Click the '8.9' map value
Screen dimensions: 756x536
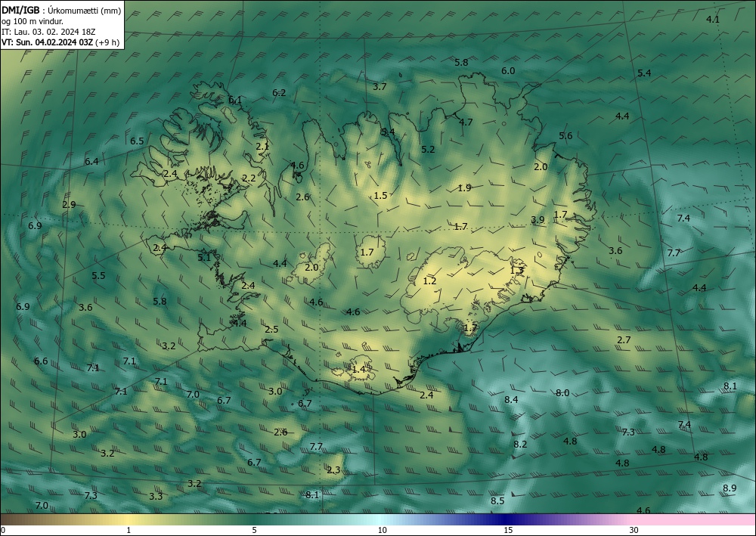730,488
